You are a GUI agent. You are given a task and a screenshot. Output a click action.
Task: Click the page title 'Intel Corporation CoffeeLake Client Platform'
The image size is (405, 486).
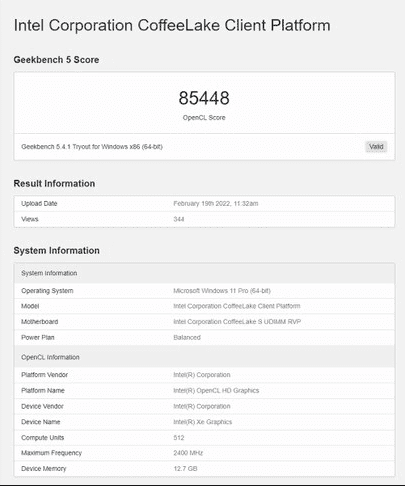point(172,25)
